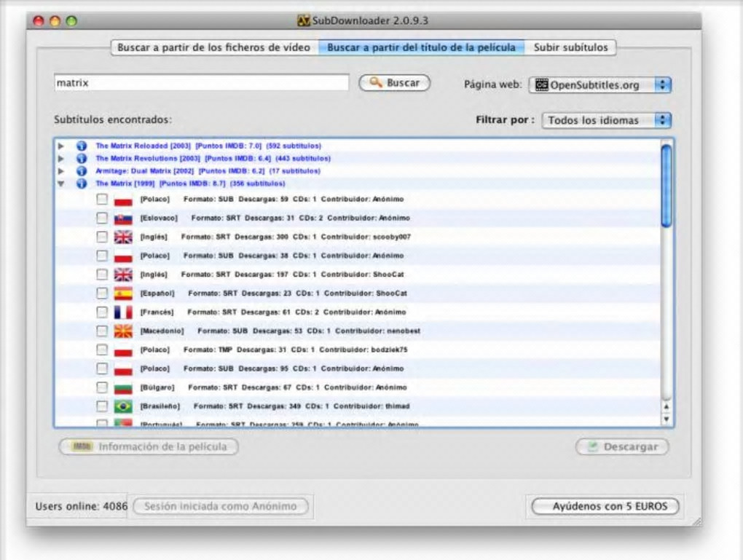The width and height of the screenshot is (743, 560).
Task: Click the Buscar search button
Action: [x=394, y=83]
